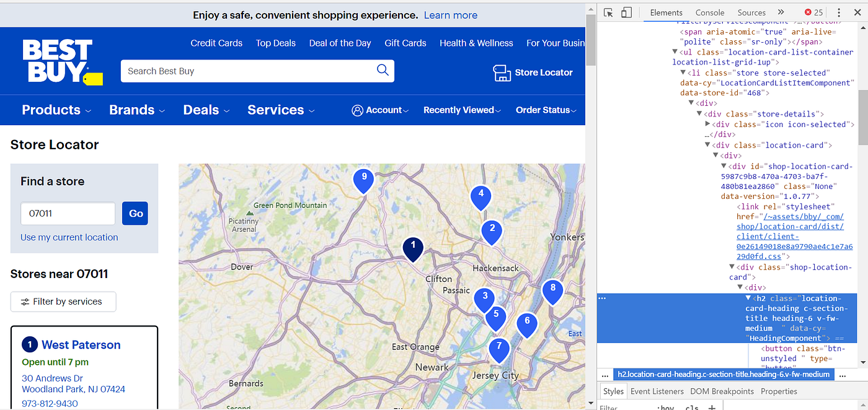
Task: Click the Learn more link
Action: [x=451, y=15]
